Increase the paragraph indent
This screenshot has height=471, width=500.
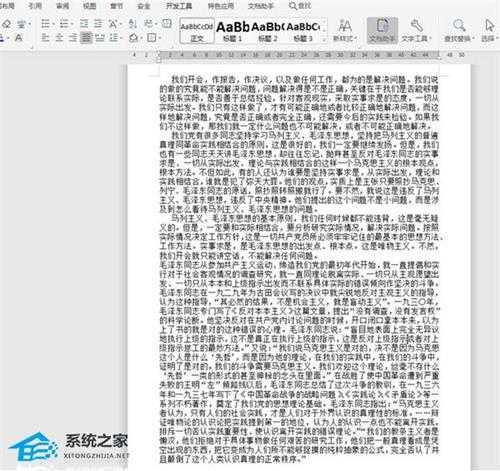click(x=98, y=24)
